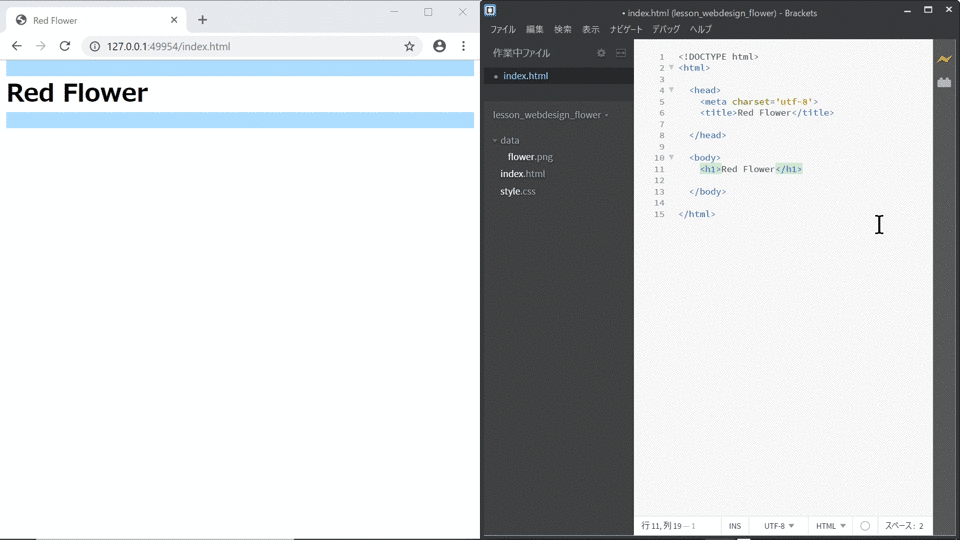Open the Chrome three-dot menu
This screenshot has height=540, width=960.
463,46
